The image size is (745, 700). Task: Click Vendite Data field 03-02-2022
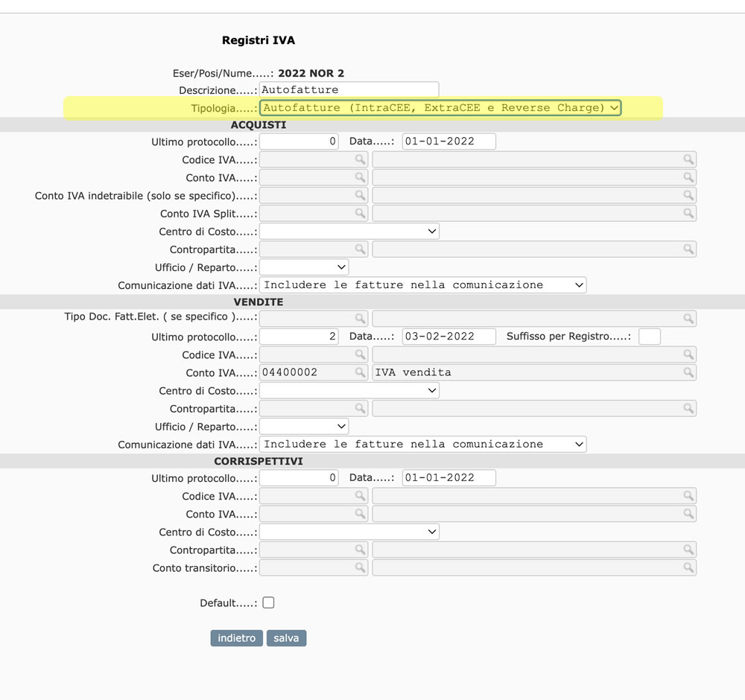click(449, 337)
